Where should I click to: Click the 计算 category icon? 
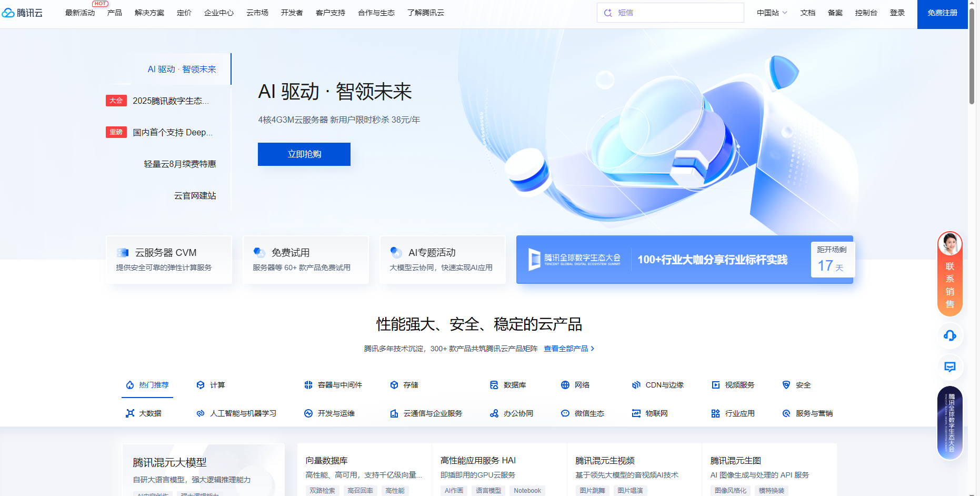pyautogui.click(x=201, y=385)
